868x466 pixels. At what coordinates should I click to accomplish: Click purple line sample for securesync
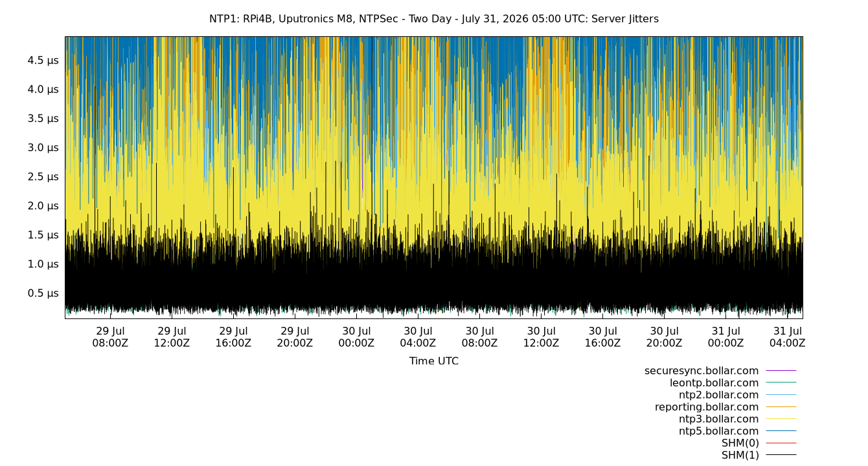pos(781,371)
